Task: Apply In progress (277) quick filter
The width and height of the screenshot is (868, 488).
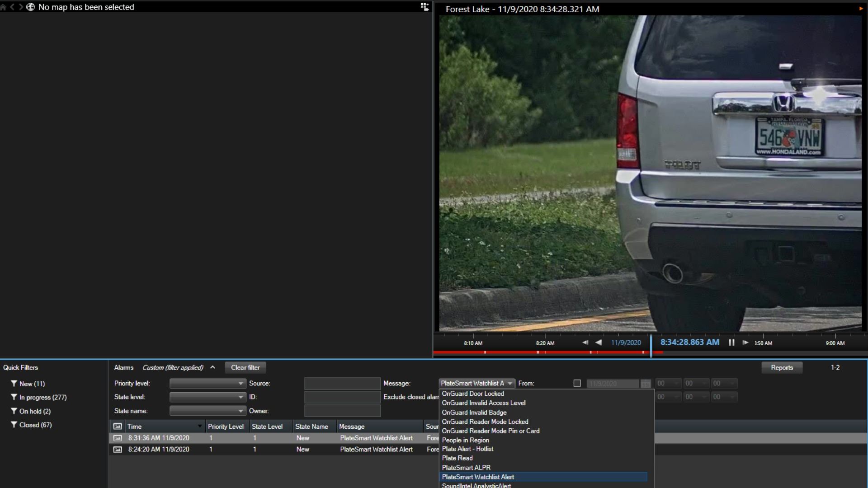Action: pyautogui.click(x=39, y=397)
